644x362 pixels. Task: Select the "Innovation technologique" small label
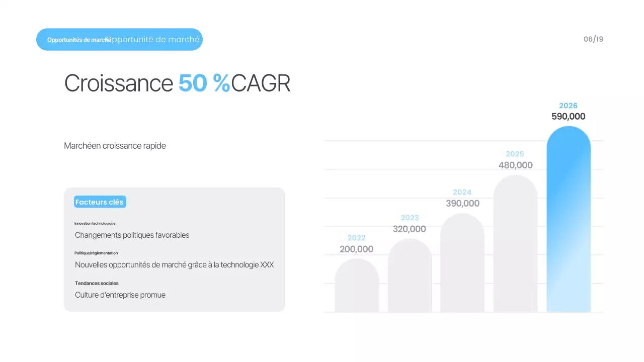95,223
